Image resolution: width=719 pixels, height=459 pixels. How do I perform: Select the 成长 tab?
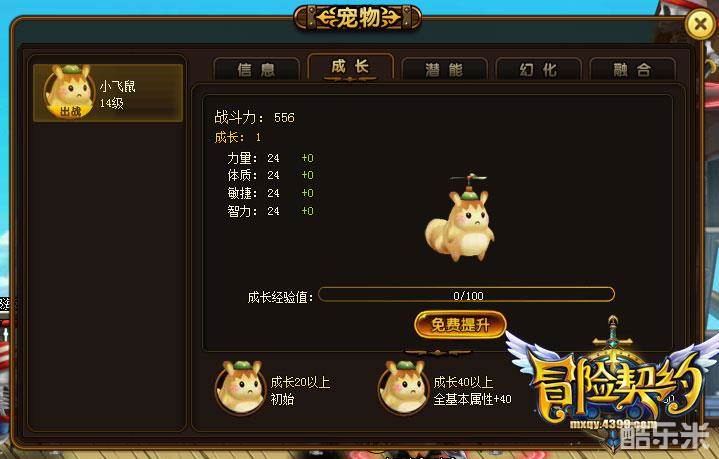(350, 67)
